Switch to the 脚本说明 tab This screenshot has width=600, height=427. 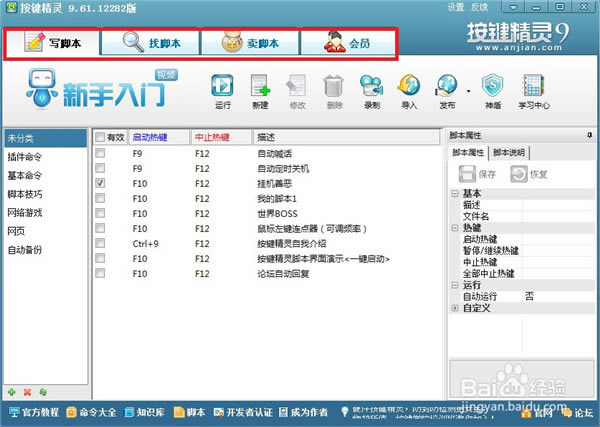[x=511, y=152]
